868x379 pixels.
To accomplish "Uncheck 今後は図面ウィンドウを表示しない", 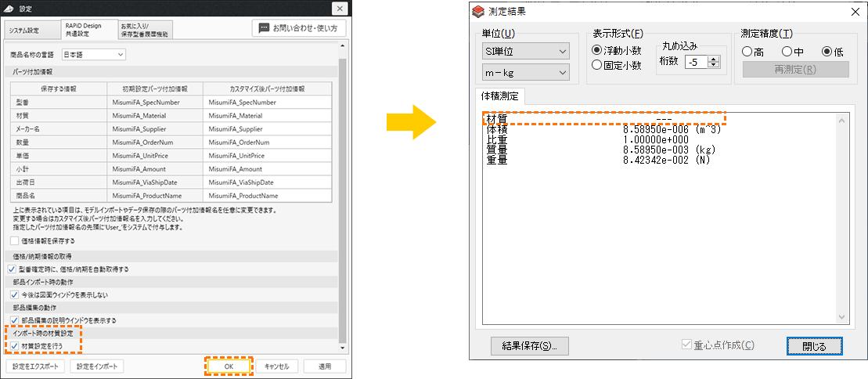I will point(15,294).
